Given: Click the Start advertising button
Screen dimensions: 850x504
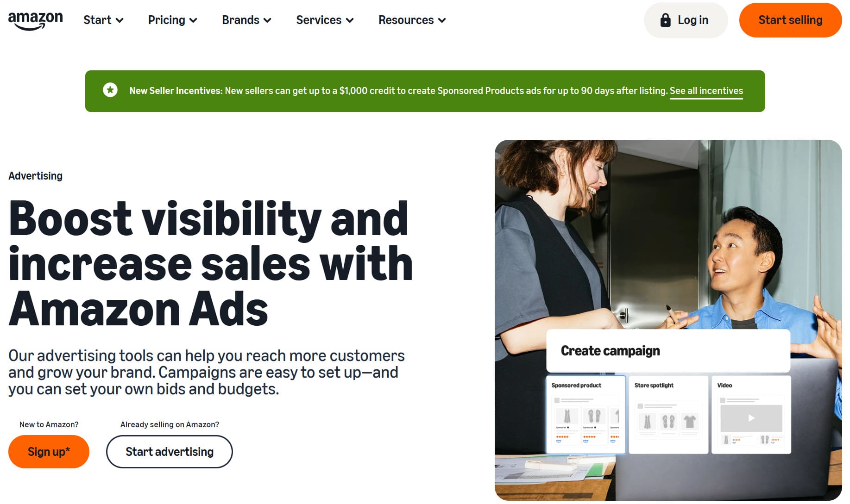Looking at the screenshot, I should (170, 452).
